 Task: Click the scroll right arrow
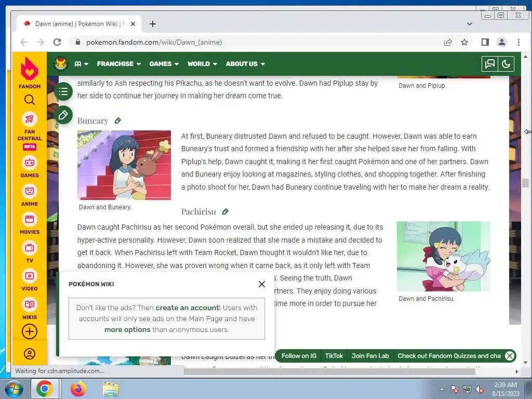(517, 371)
